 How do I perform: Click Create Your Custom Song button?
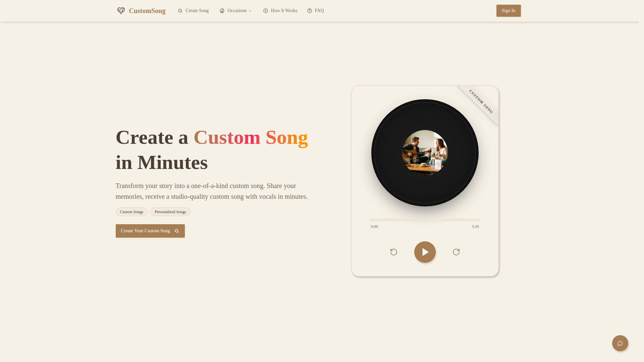tap(150, 231)
